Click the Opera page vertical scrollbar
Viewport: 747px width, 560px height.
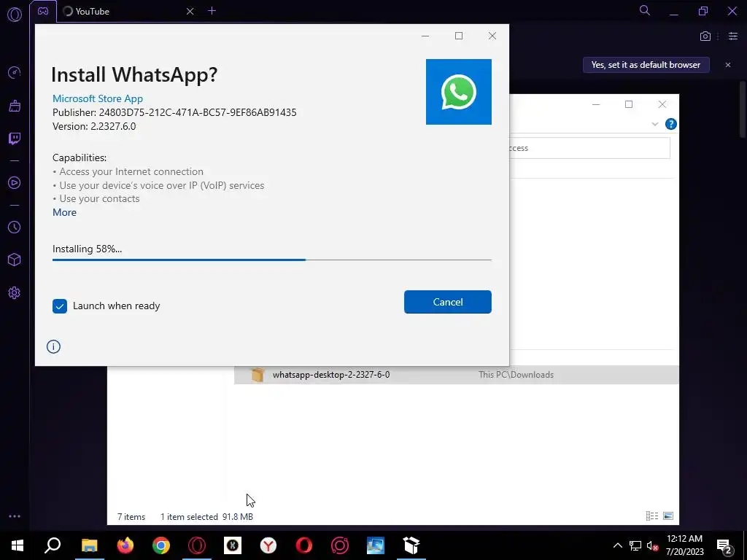pos(742,109)
